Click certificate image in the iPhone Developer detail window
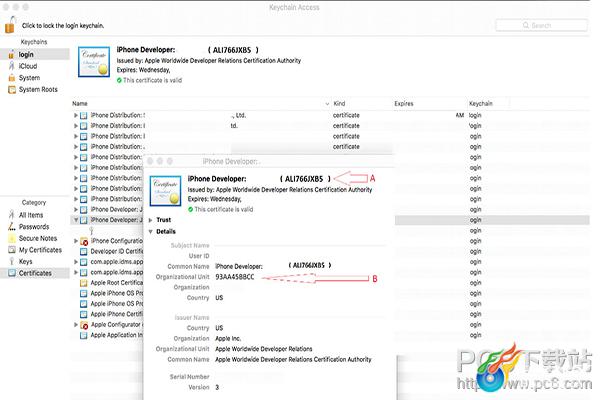This screenshot has width=600, height=400. coord(165,191)
